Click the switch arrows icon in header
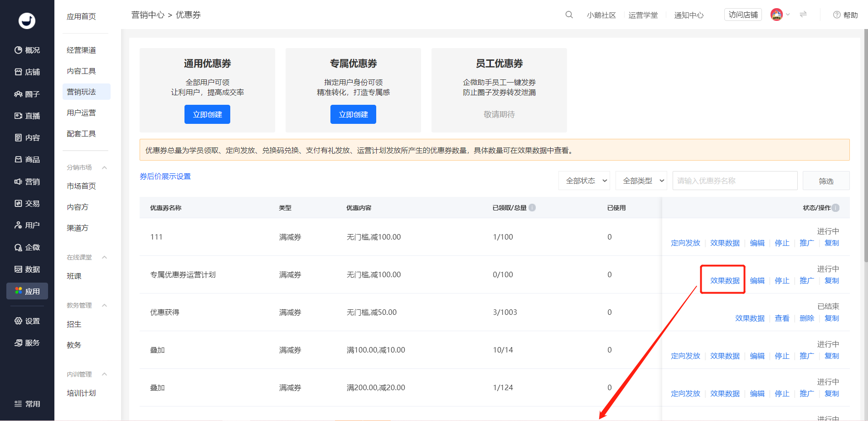The width and height of the screenshot is (868, 421). click(x=803, y=15)
